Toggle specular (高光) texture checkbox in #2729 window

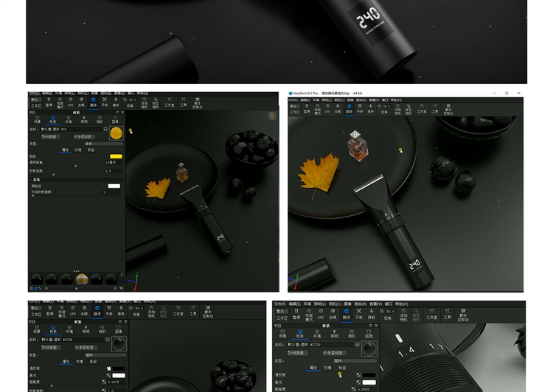point(358,382)
